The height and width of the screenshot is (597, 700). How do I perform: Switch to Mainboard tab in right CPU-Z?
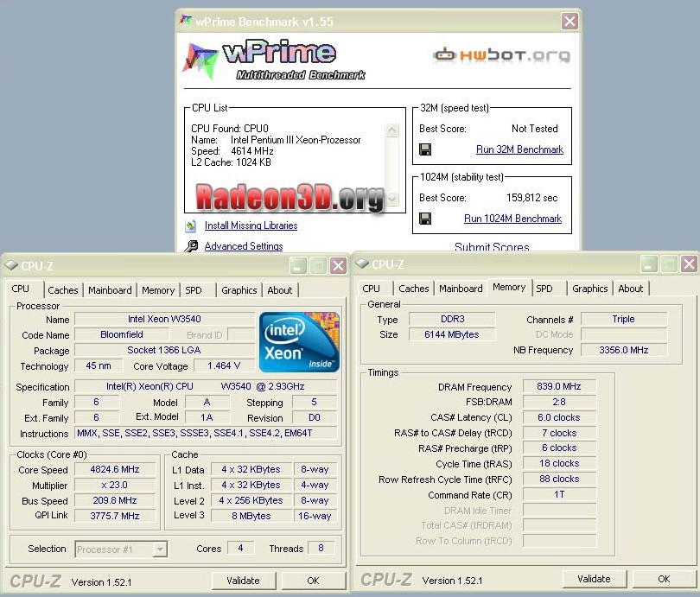click(461, 289)
